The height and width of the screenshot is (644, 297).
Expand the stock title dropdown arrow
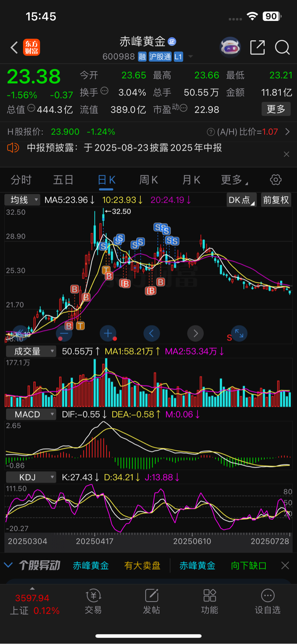[x=190, y=57]
